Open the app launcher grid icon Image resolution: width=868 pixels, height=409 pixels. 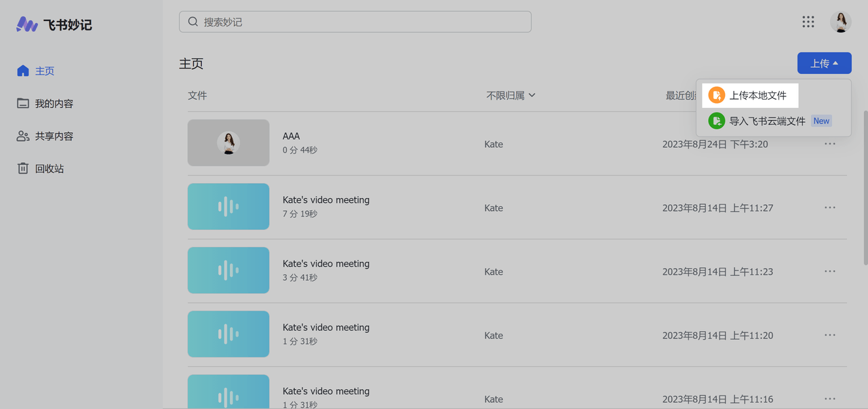(808, 22)
